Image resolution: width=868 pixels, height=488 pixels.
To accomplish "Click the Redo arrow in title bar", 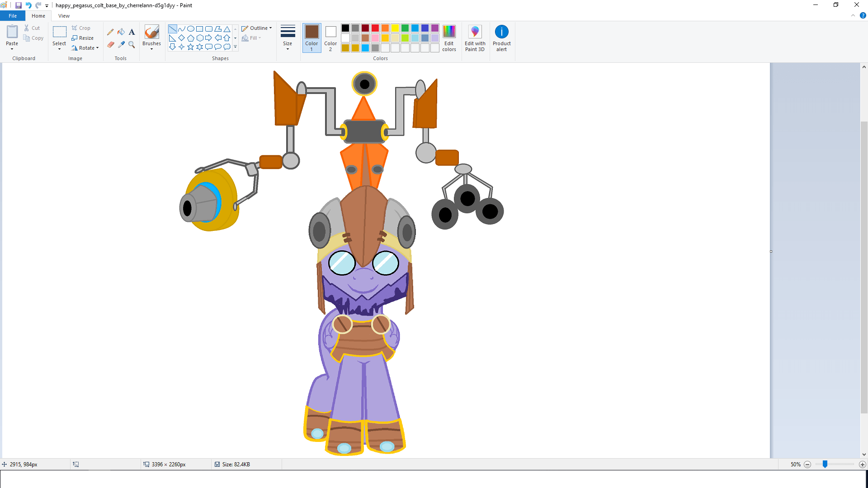I will tap(38, 5).
